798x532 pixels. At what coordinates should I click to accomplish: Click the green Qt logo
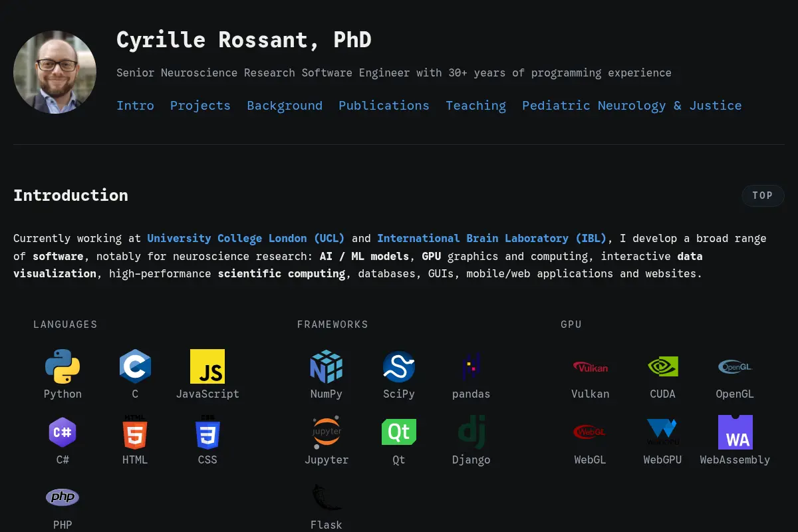[x=399, y=432]
